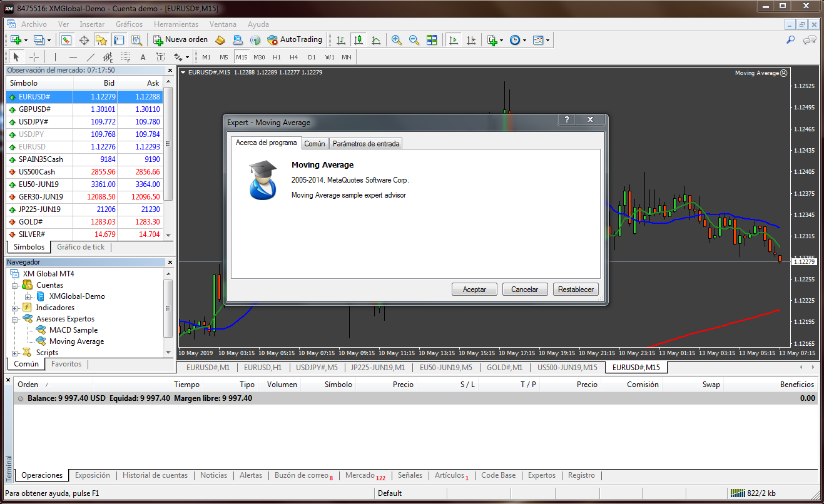Screen dimensions: 824x504
Task: Collapse the Cuentas tree node
Action: [15, 285]
